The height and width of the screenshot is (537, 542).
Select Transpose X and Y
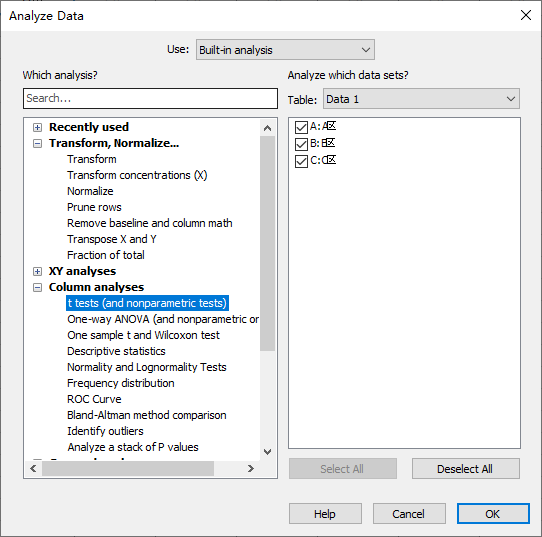point(111,239)
